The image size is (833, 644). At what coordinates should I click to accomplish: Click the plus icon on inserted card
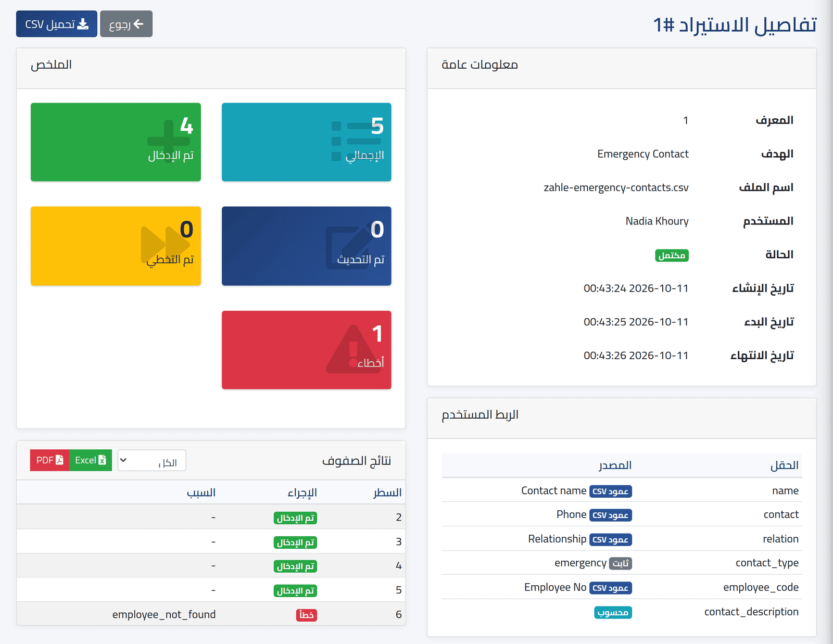169,141
